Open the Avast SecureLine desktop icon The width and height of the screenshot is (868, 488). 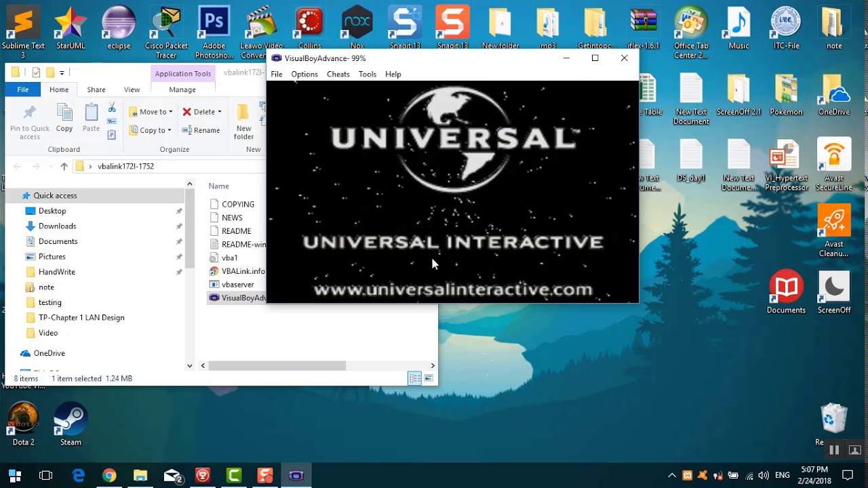(x=834, y=166)
